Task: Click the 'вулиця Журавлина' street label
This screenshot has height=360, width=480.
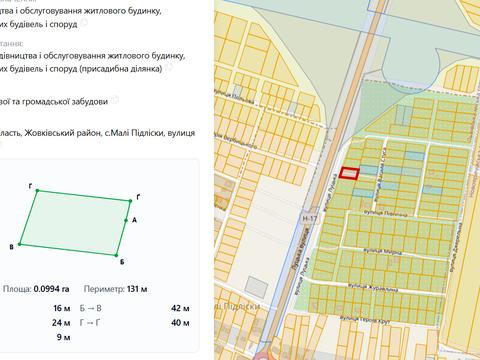Action: [x=373, y=287]
